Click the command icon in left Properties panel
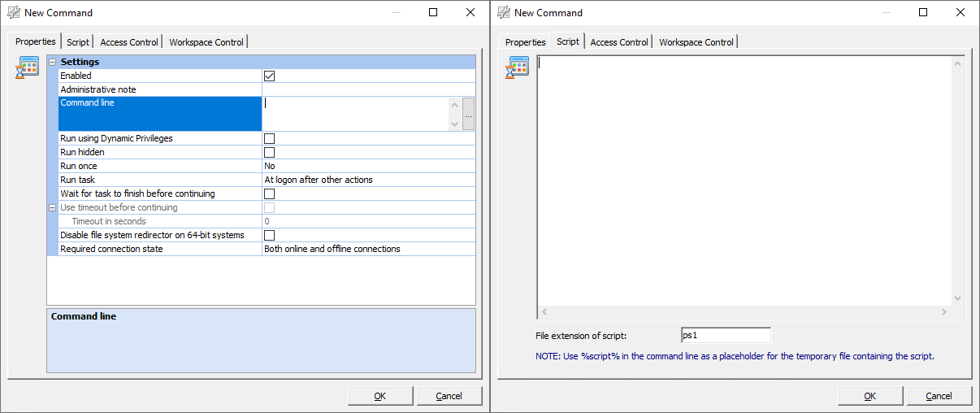Image resolution: width=980 pixels, height=413 pixels. click(x=28, y=67)
